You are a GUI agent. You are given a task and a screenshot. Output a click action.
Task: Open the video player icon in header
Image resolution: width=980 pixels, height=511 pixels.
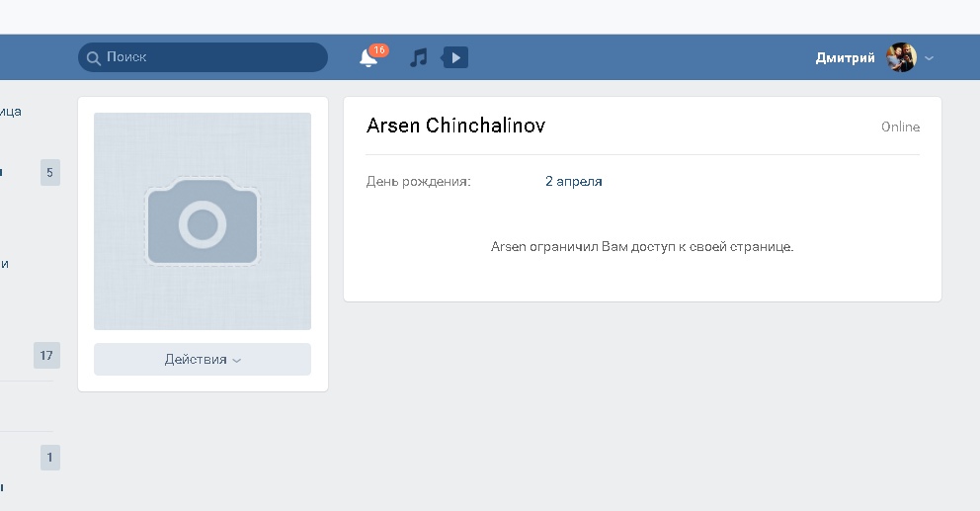tap(454, 57)
